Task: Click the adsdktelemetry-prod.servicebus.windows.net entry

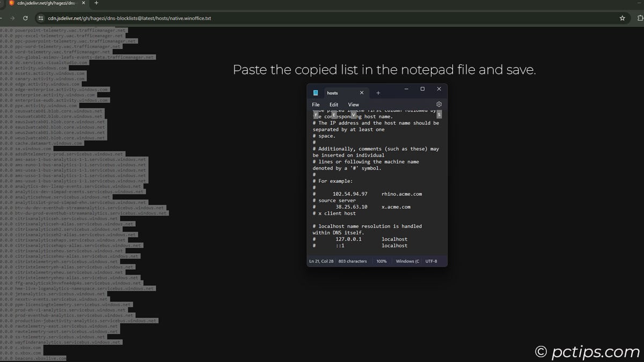Action: click(69, 154)
